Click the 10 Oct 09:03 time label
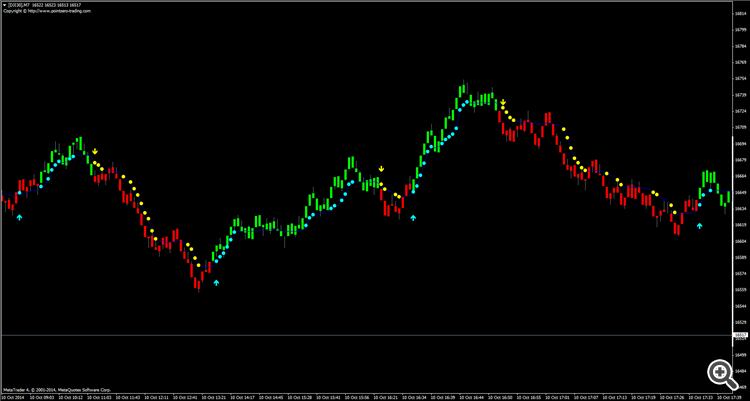 pyautogui.click(x=41, y=398)
